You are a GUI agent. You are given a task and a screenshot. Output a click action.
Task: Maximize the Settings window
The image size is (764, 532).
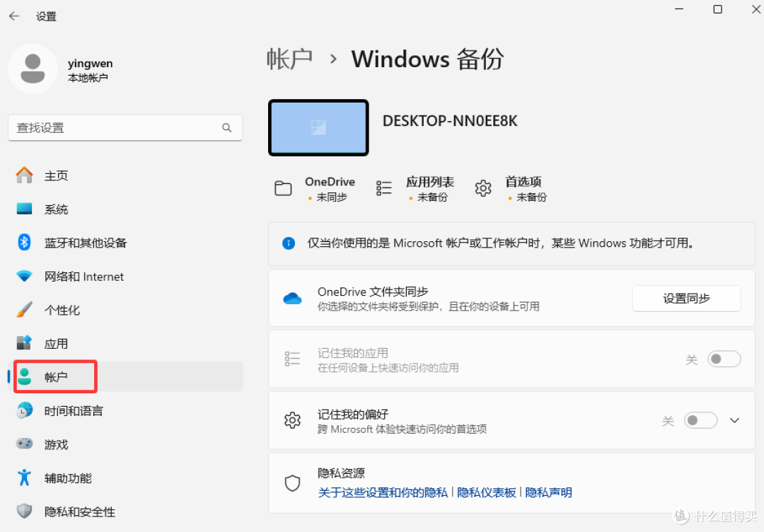coord(717,9)
